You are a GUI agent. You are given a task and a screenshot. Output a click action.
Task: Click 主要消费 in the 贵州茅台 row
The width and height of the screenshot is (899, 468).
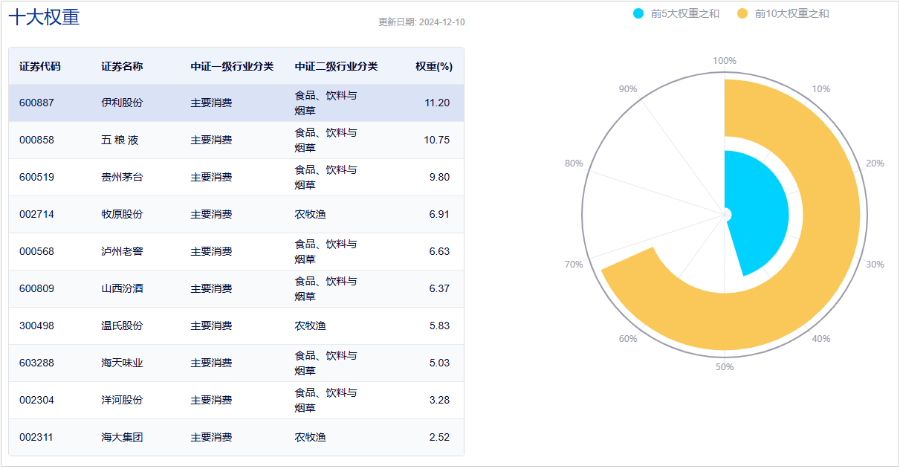[x=212, y=177]
